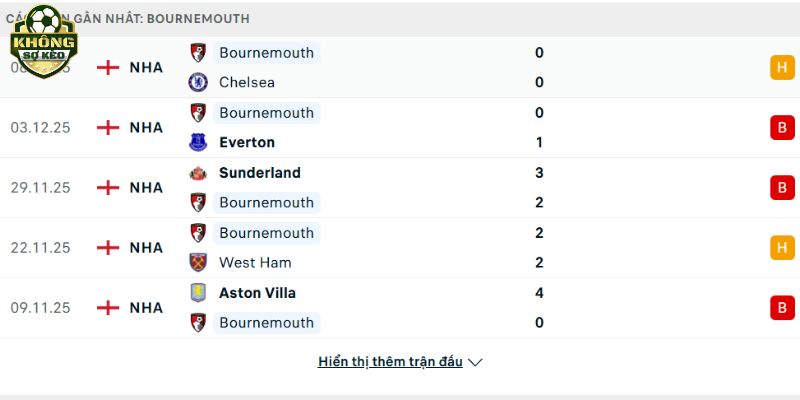Select the 09.11.25 match date

tap(40, 308)
